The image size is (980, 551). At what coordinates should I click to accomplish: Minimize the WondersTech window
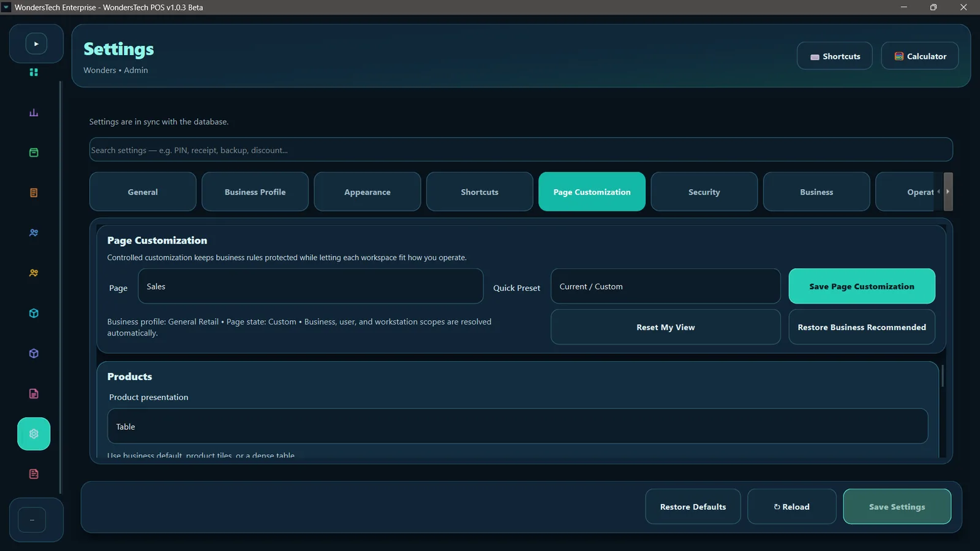[903, 7]
